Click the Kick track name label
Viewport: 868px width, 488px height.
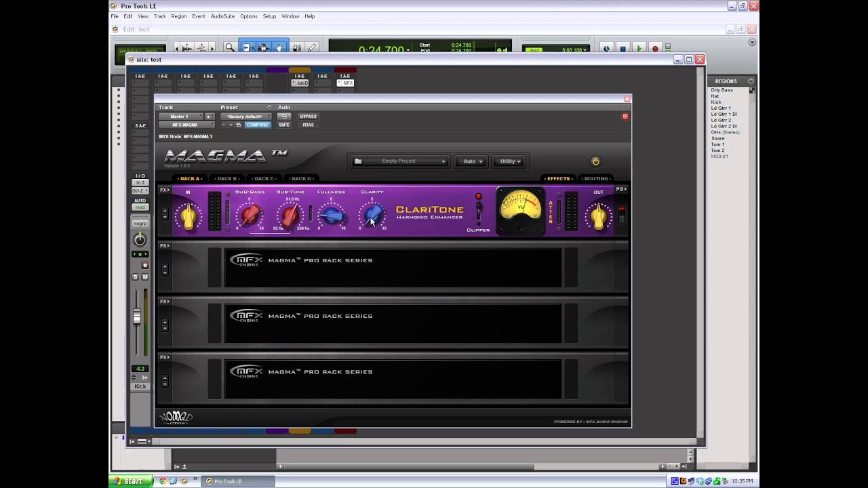[140, 386]
